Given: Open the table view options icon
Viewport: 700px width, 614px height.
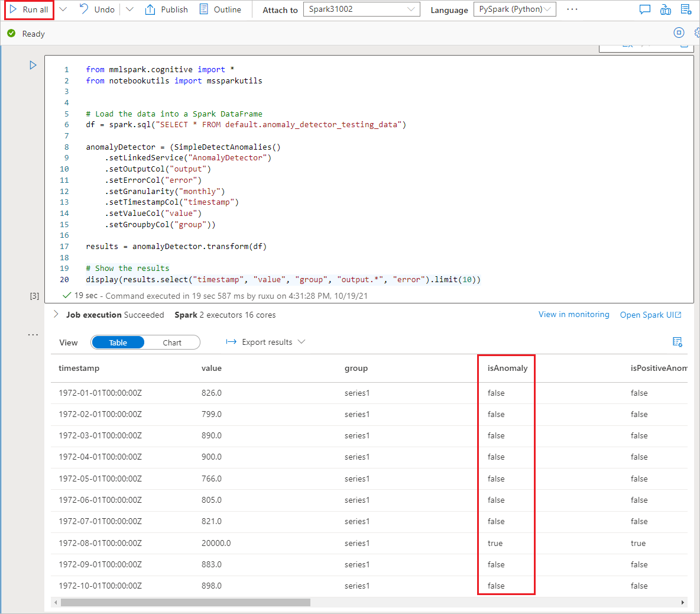Looking at the screenshot, I should [678, 342].
